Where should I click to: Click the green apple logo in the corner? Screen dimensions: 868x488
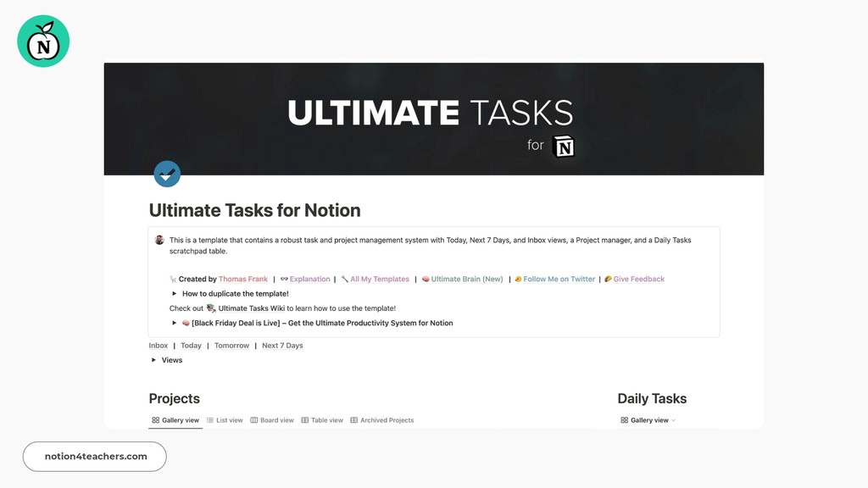42,40
